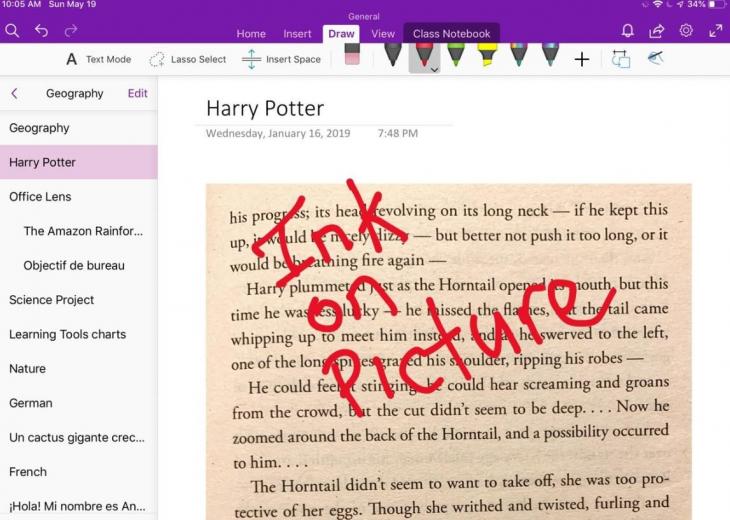Choose Insert Space tool

[x=281, y=60]
